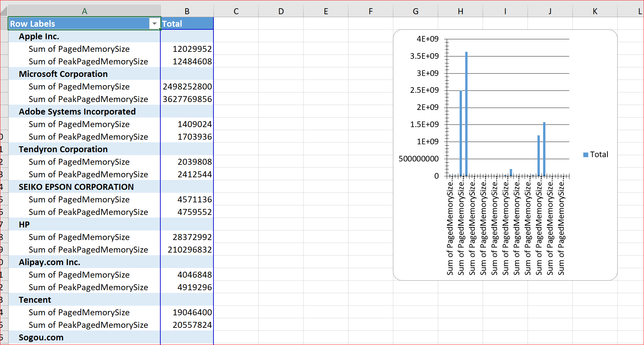
Task: Select the Row Labels header cell
Action: tap(84, 24)
